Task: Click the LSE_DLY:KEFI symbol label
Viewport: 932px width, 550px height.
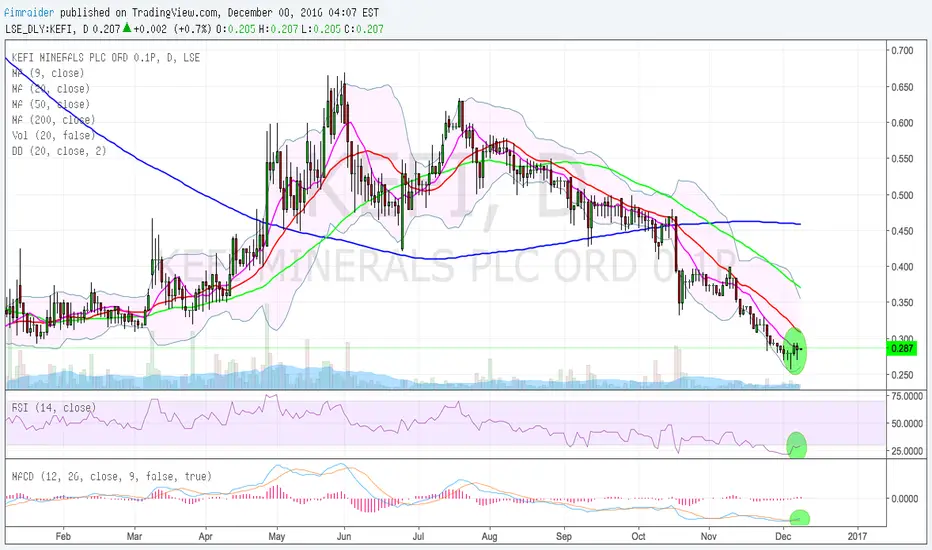Action: (x=40, y=29)
